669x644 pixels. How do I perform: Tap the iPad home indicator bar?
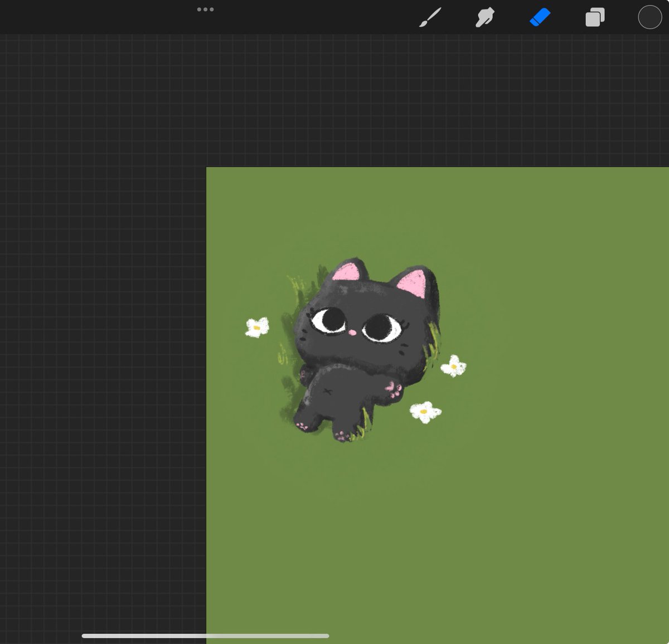point(205,636)
